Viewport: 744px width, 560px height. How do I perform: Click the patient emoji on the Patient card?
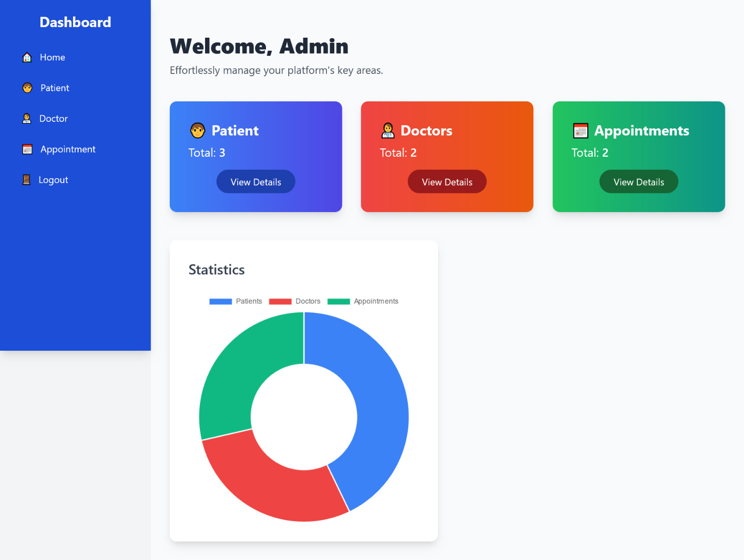[198, 131]
